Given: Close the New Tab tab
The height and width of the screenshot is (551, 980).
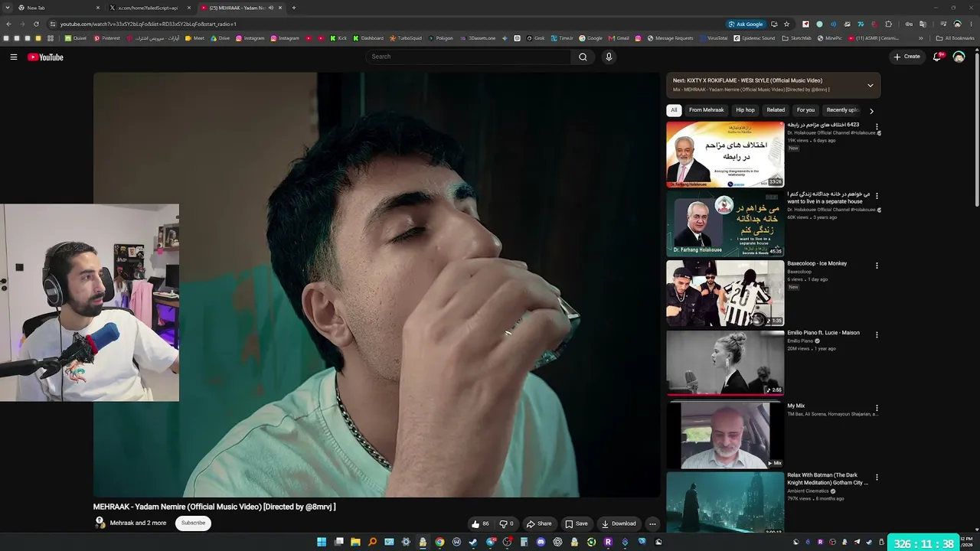Looking at the screenshot, I should 98,8.
